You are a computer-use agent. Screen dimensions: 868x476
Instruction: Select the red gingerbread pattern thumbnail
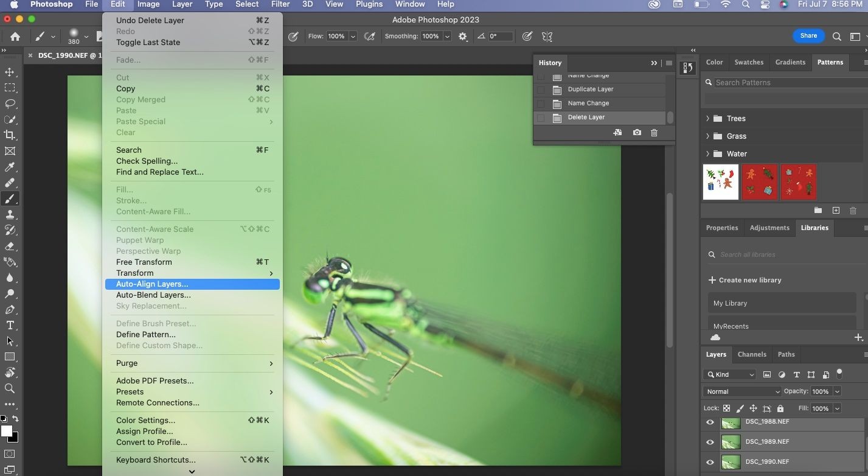(x=760, y=181)
